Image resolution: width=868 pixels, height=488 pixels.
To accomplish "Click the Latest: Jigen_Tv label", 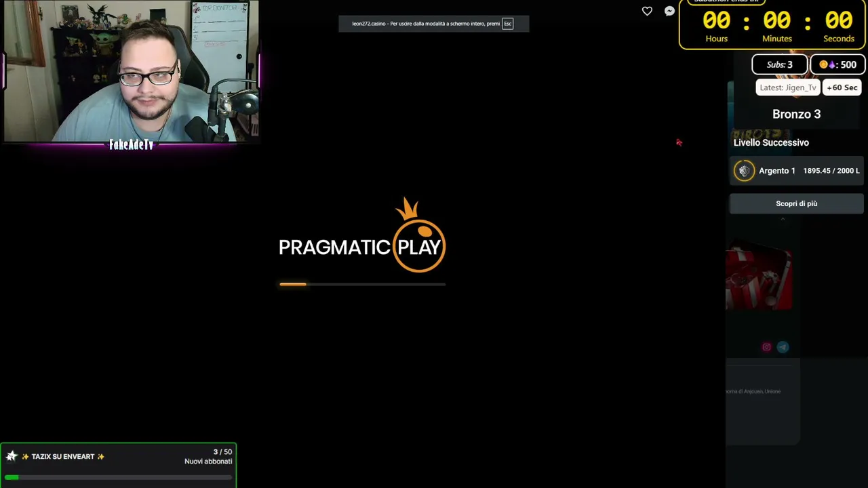I will point(788,87).
